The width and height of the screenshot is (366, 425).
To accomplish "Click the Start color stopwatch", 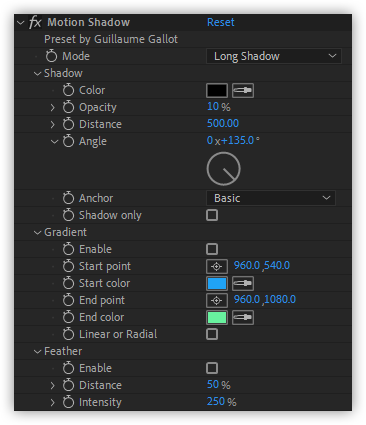I will coord(68,283).
